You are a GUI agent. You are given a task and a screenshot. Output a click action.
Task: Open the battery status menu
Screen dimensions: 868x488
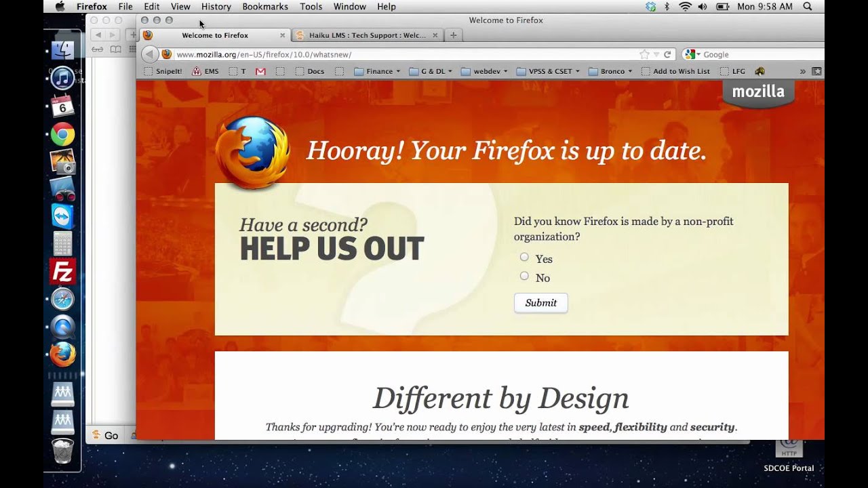tap(722, 6)
